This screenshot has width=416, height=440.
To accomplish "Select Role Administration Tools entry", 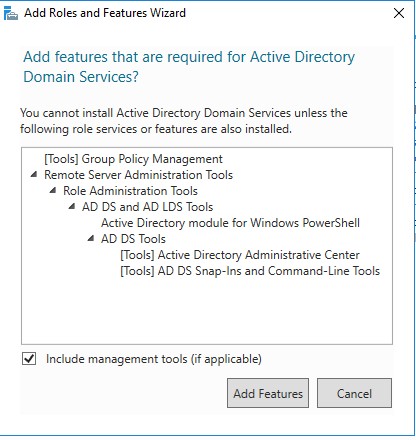I will click(x=130, y=191).
